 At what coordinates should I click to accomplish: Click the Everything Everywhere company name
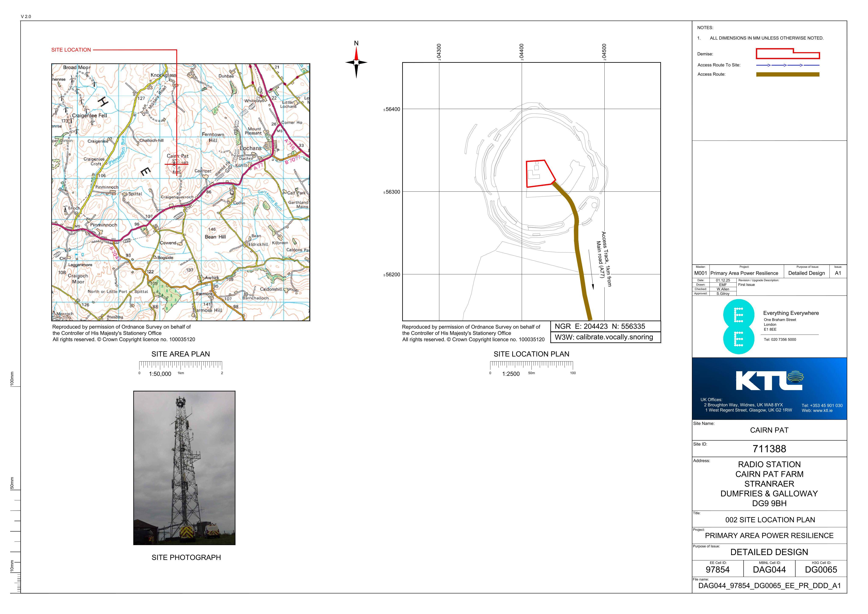pos(791,313)
